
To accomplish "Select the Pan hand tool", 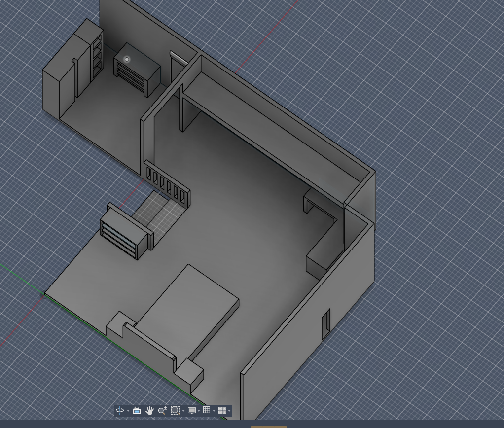I will (149, 410).
